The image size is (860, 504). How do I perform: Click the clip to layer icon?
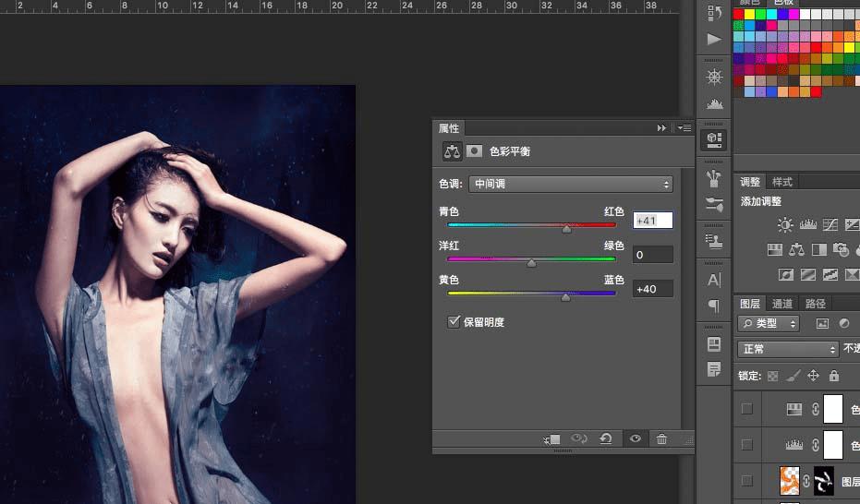tap(552, 439)
